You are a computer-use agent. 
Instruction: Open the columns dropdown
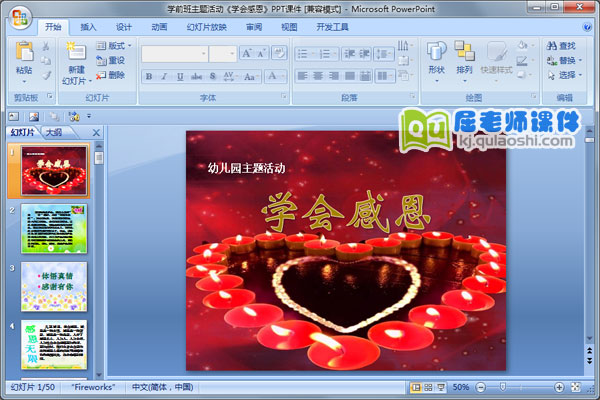tap(384, 76)
